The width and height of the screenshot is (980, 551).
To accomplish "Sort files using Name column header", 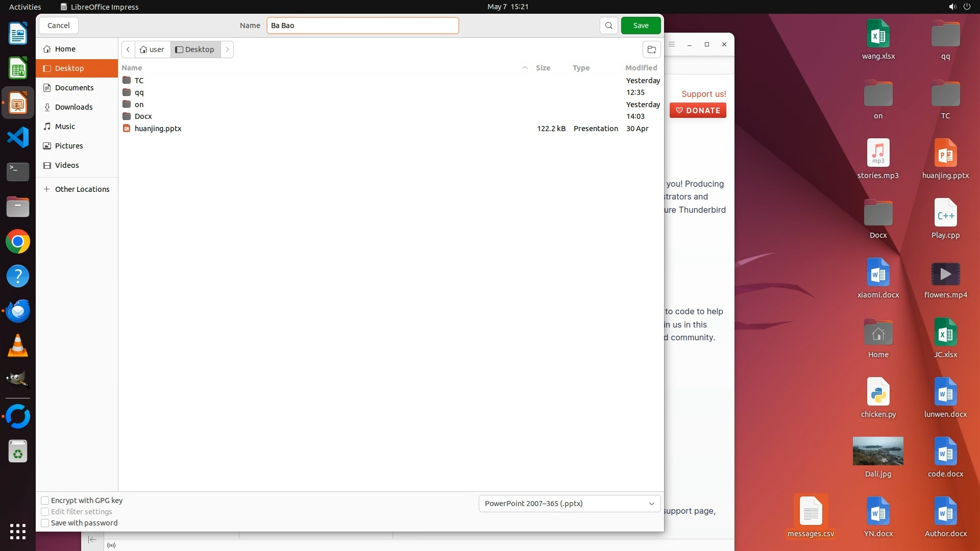I will [132, 68].
